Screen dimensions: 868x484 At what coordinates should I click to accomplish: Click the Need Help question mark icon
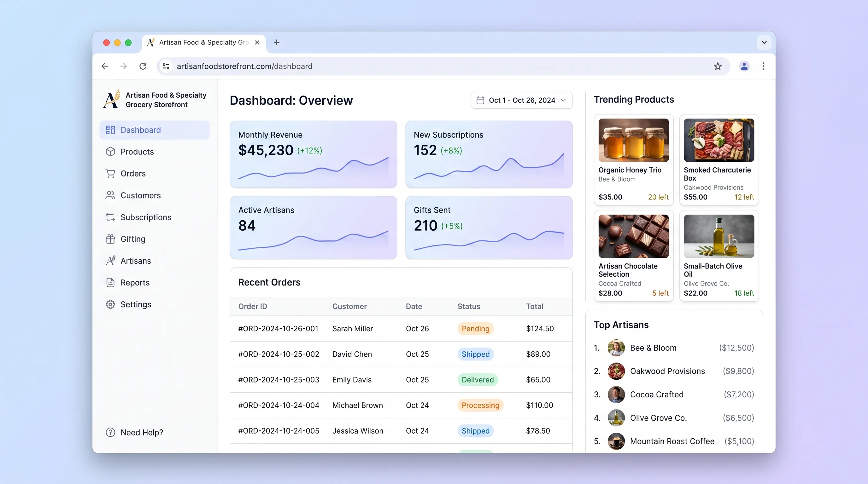[x=110, y=432]
